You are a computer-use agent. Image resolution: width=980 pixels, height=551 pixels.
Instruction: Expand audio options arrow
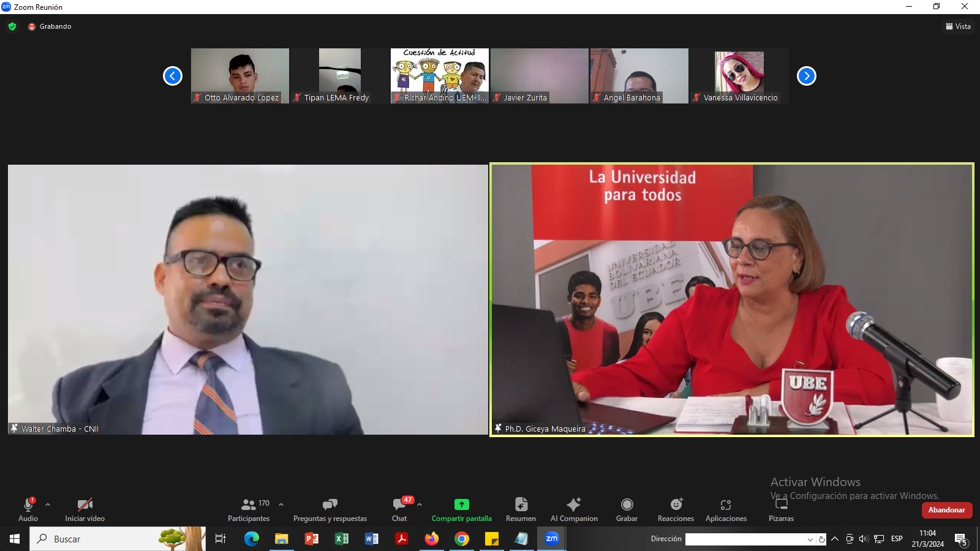[48, 505]
